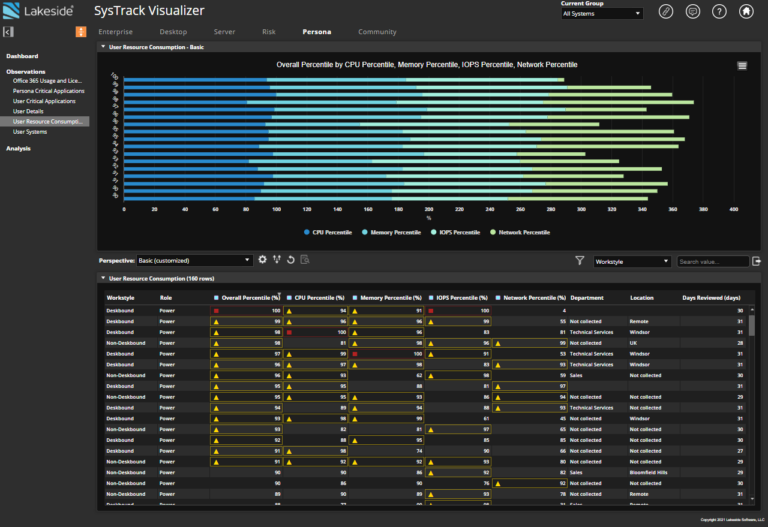The height and width of the screenshot is (527, 768).
Task: Open the chat feedback icon
Action: (693, 12)
